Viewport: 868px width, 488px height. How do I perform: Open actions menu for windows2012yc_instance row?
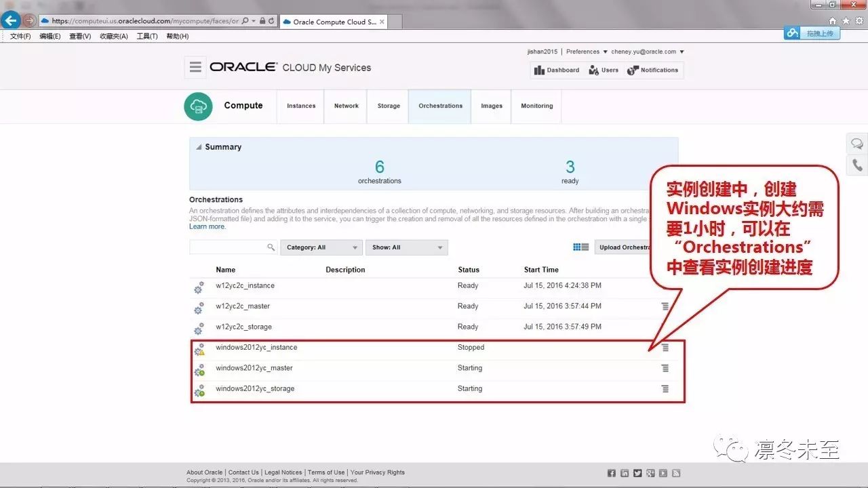coord(665,348)
